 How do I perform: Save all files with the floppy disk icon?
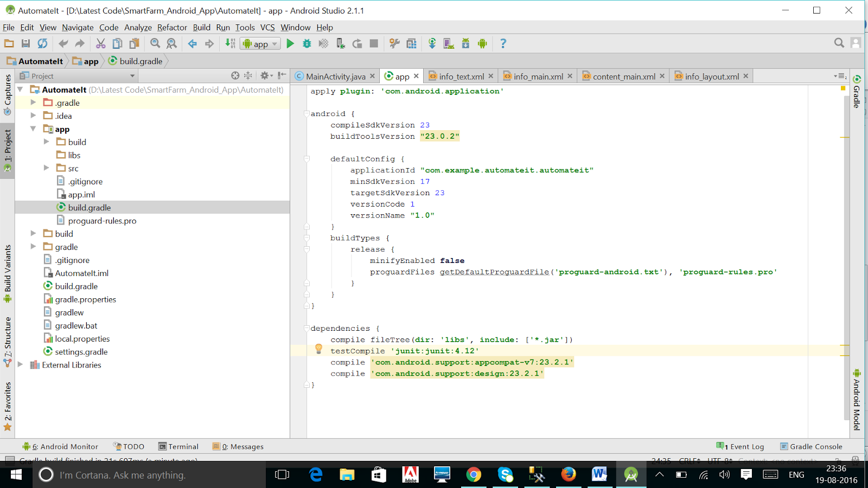(x=25, y=43)
